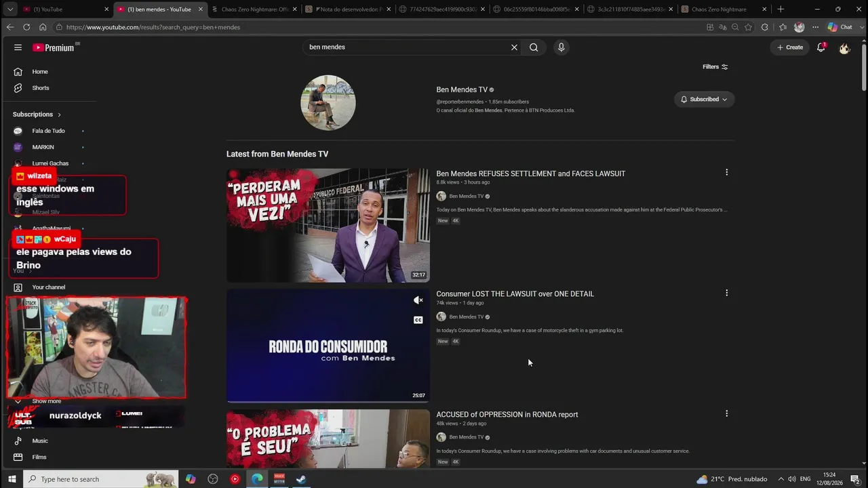
Task: Open Ben Mendes REFUSES SETTLEMENT video title
Action: click(x=531, y=174)
